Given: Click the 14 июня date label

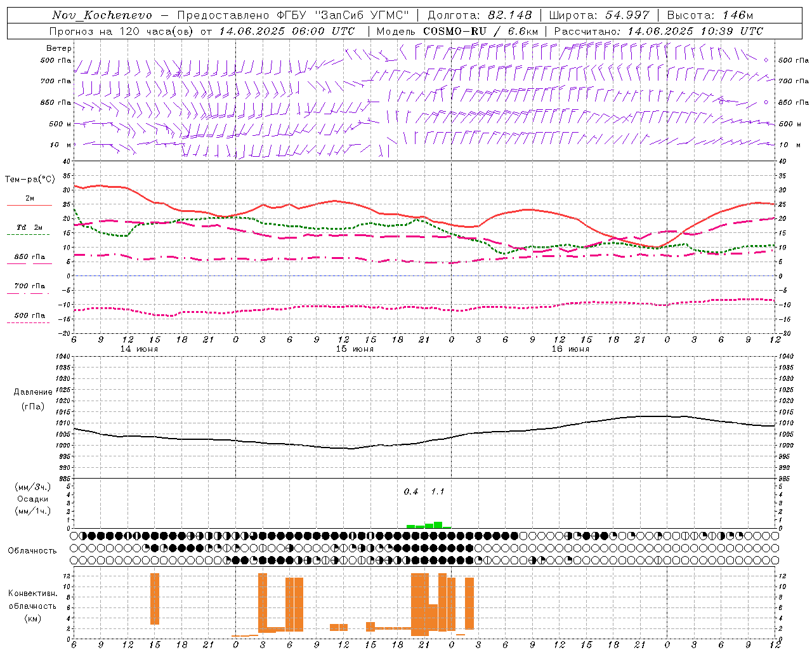Looking at the screenshot, I should [139, 349].
